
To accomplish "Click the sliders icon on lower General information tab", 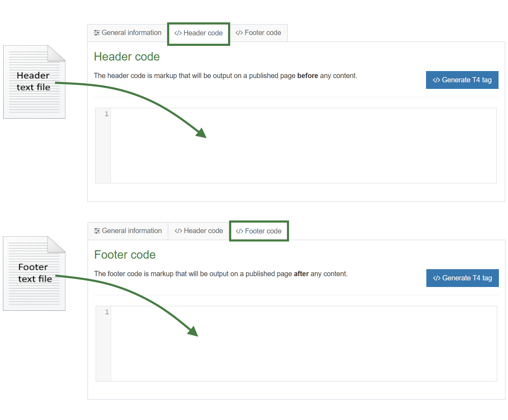I will pos(97,231).
